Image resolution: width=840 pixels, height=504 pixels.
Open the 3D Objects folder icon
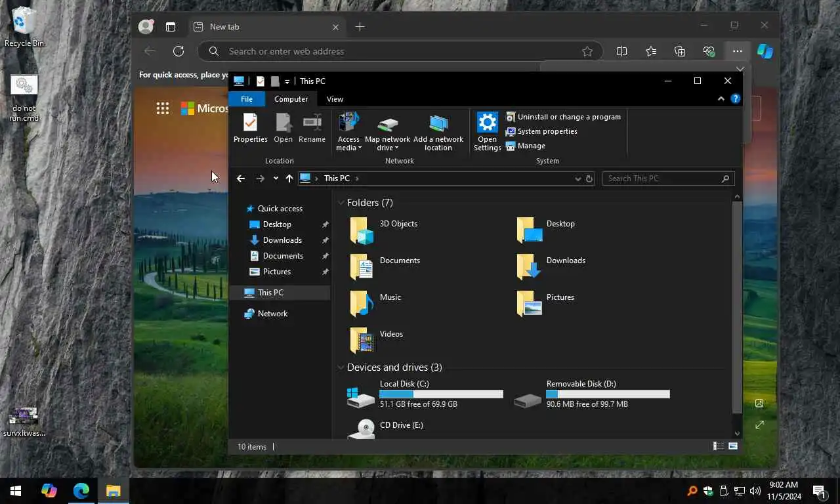point(362,230)
